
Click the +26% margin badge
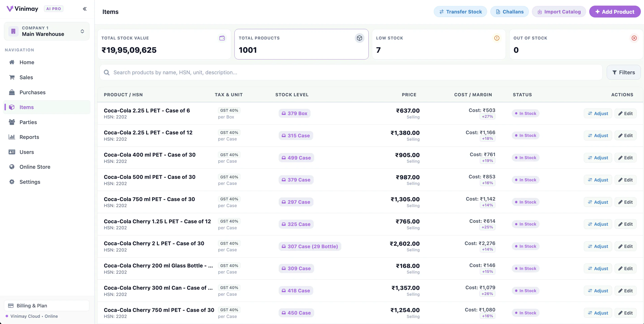pyautogui.click(x=487, y=294)
